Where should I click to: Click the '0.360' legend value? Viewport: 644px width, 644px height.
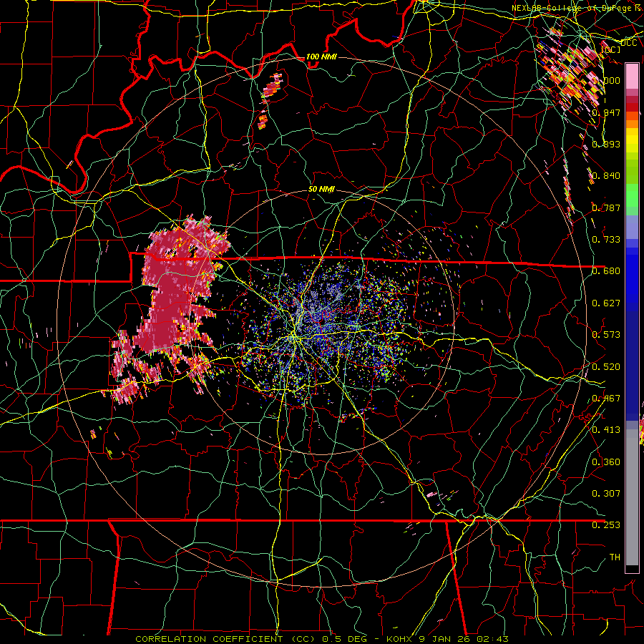pos(606,462)
